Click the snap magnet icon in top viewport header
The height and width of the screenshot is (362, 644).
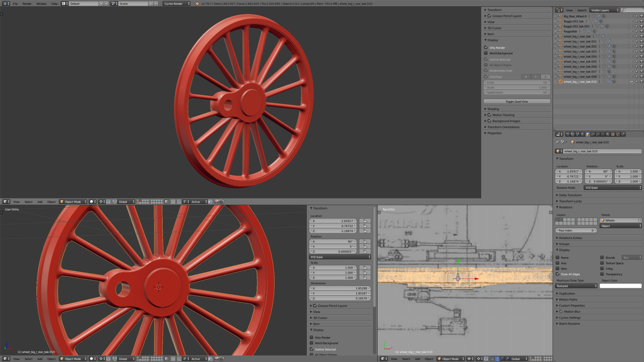coord(179,202)
